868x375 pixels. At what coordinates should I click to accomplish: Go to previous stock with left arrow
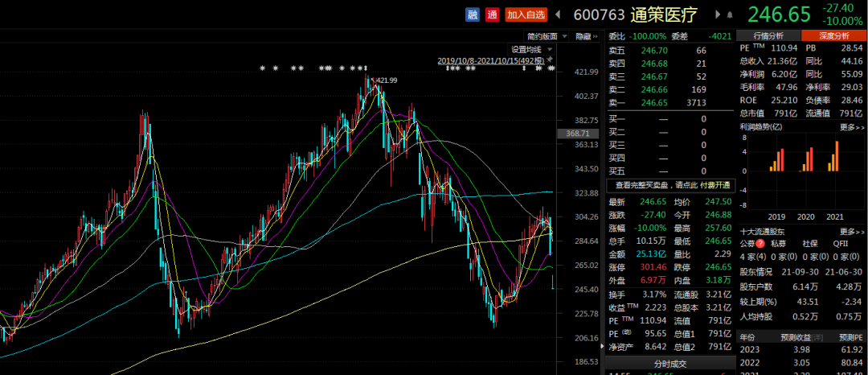point(558,15)
